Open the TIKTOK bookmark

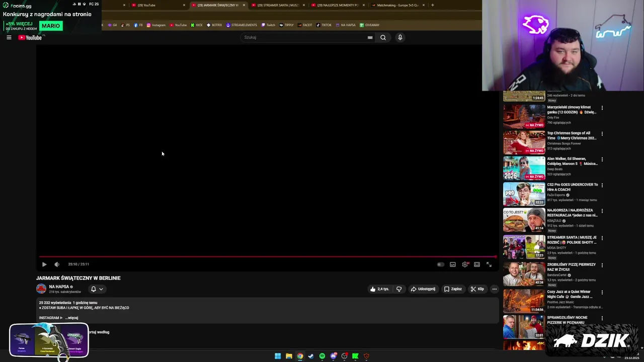point(324,25)
